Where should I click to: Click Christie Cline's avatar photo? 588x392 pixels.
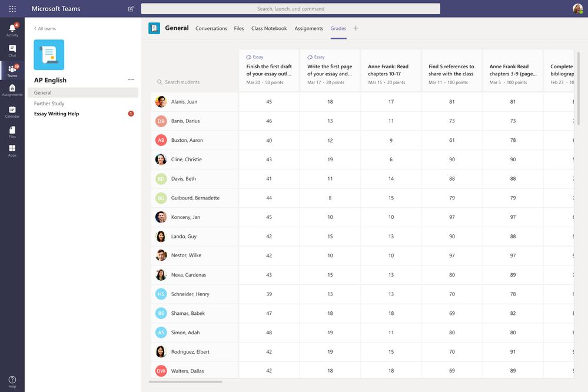point(161,160)
